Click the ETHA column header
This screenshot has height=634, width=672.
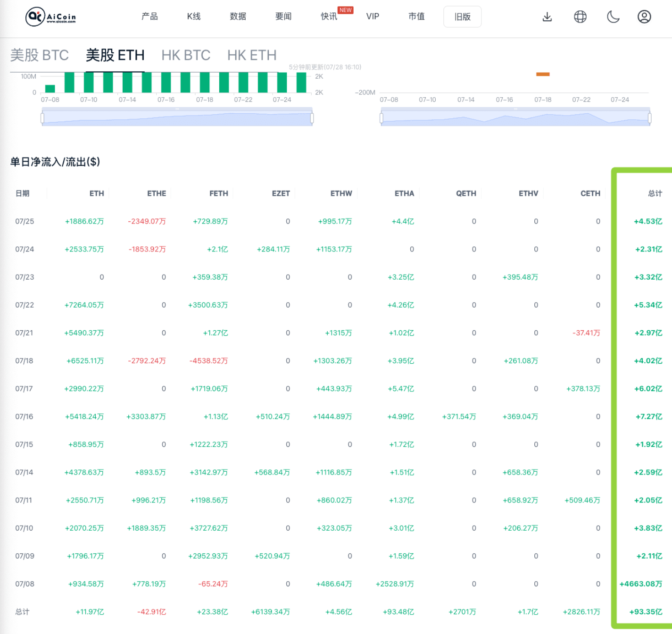click(405, 193)
